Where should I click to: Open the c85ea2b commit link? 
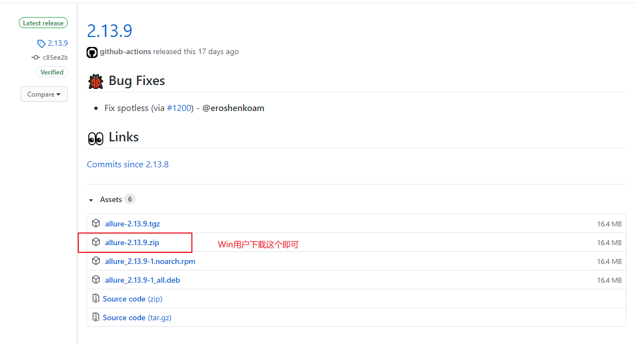click(55, 57)
